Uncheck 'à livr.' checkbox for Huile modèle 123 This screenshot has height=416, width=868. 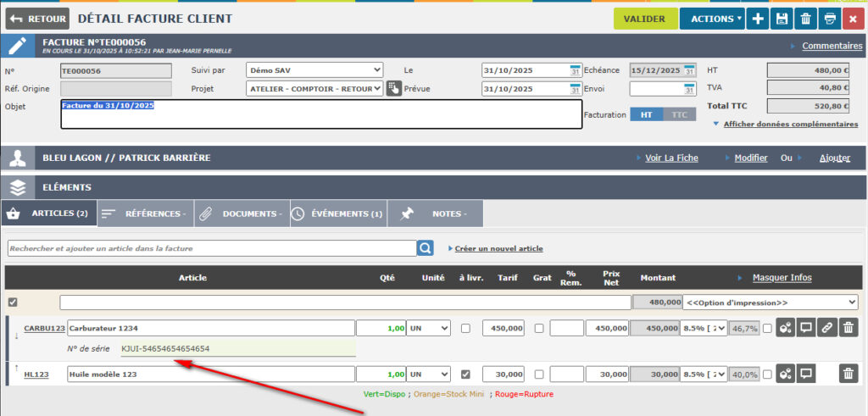coord(465,374)
